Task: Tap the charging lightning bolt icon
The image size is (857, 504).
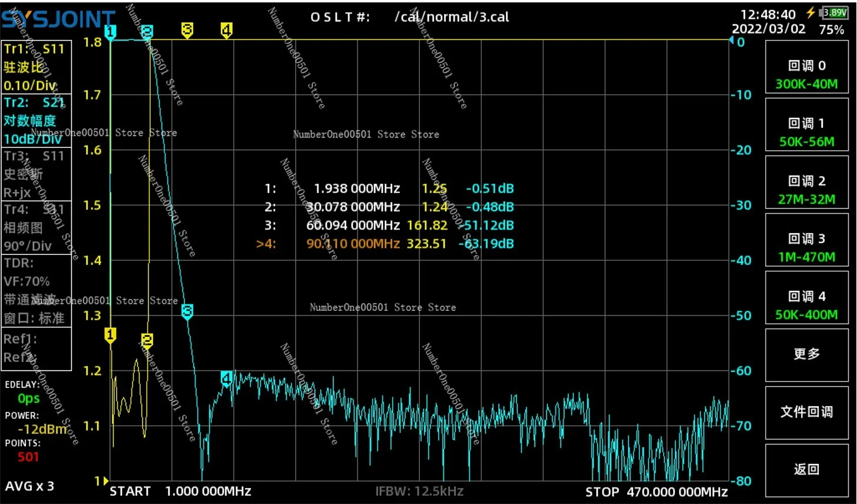Action: click(812, 12)
